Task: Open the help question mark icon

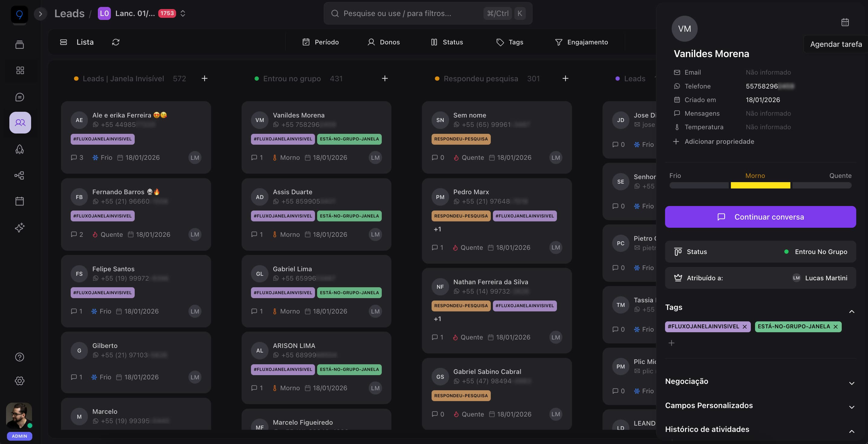Action: 20,357
